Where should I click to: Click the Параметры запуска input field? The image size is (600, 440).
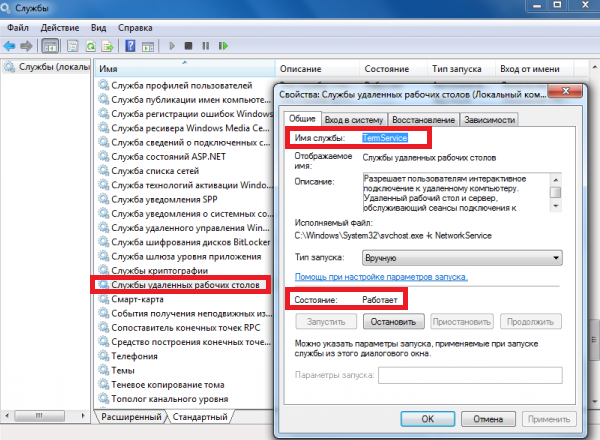coord(470,375)
